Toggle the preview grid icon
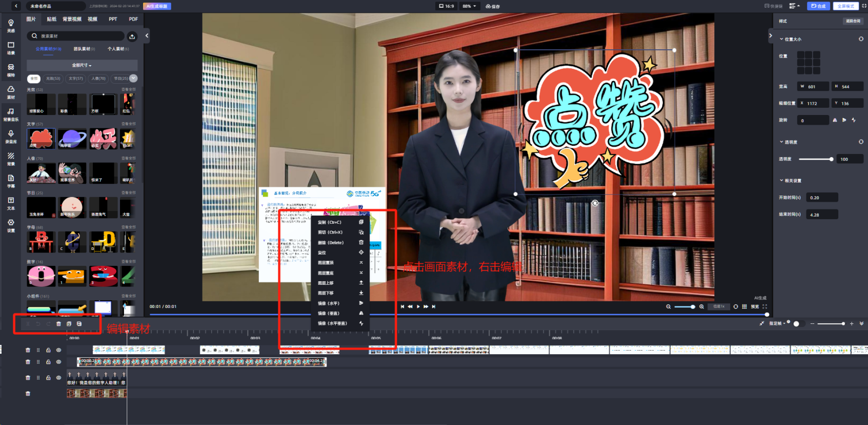Viewport: 868px width, 425px height. [744, 306]
